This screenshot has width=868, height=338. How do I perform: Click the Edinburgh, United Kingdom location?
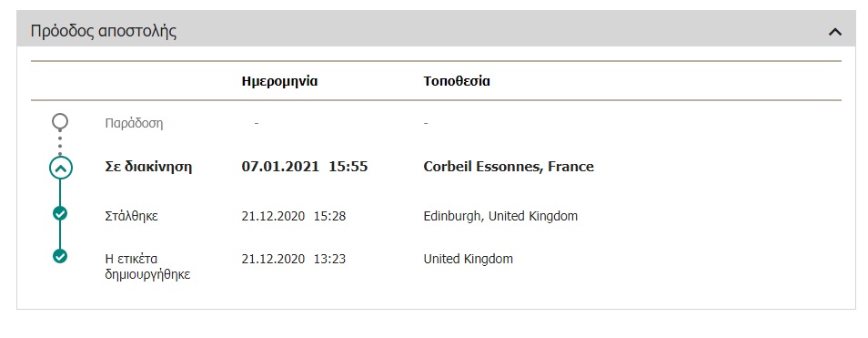(x=500, y=216)
